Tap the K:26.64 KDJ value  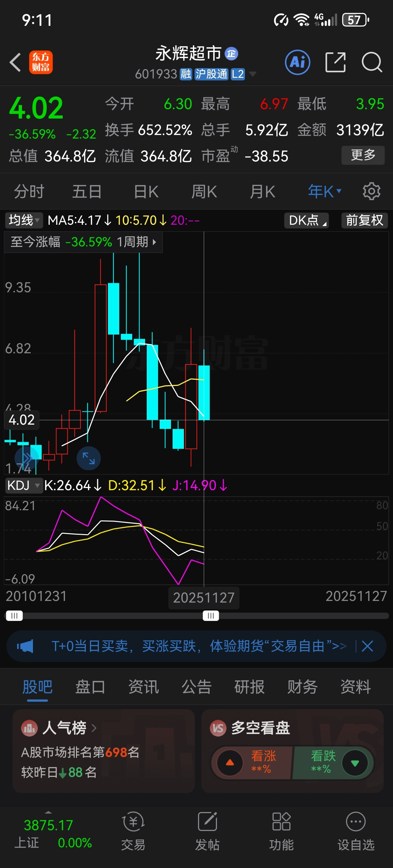click(73, 486)
